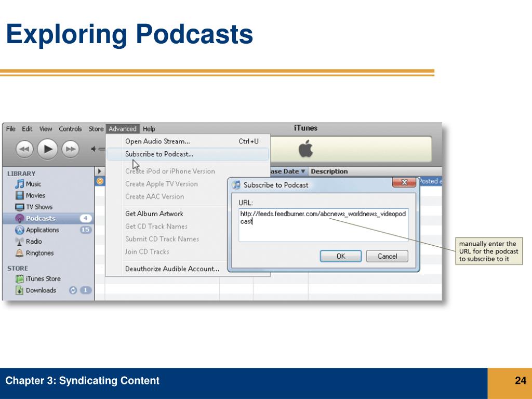Screen dimensions: 532x399
Task: Click OK in Subscribe to Podcast
Action: (341, 256)
